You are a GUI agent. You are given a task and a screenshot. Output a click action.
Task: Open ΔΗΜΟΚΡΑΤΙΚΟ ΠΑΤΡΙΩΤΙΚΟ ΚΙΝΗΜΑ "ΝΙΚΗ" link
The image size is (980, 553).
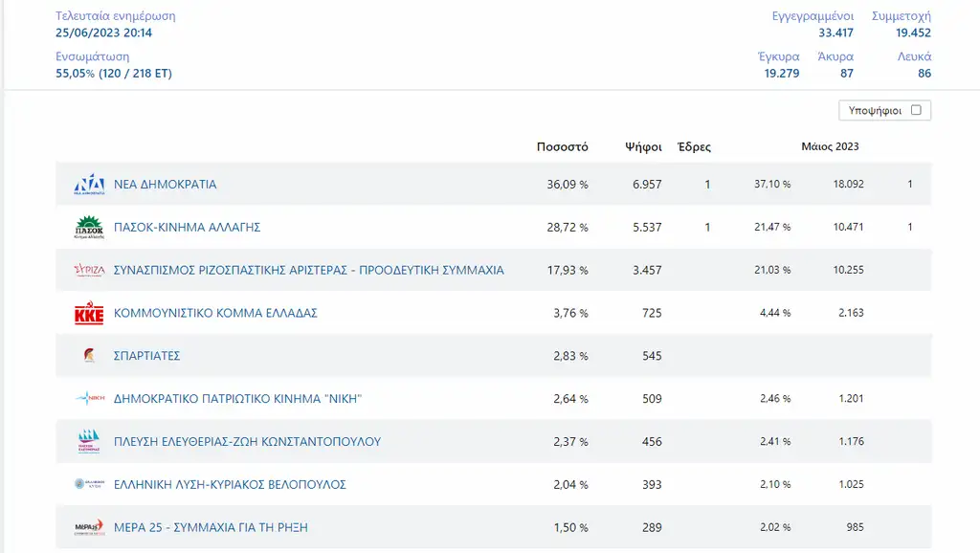(x=237, y=398)
